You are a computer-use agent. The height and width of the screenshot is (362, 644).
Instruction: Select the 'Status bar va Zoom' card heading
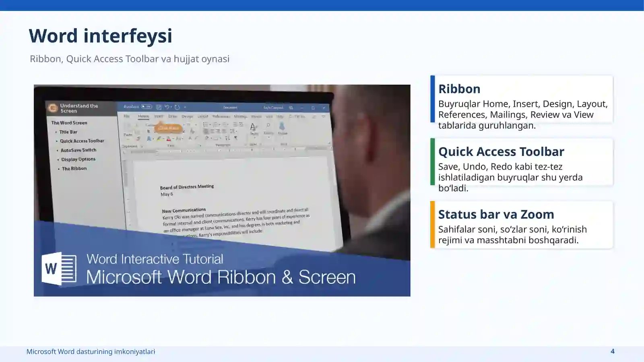click(x=496, y=214)
